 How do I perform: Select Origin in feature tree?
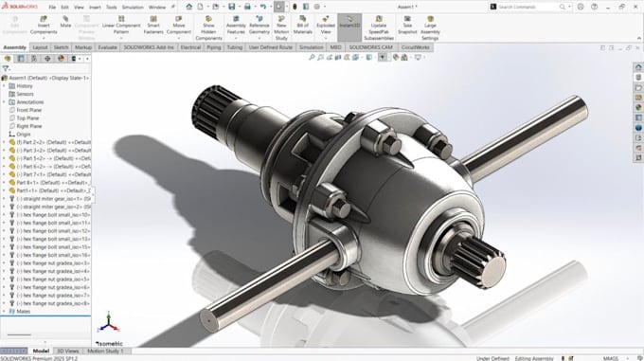(20, 135)
